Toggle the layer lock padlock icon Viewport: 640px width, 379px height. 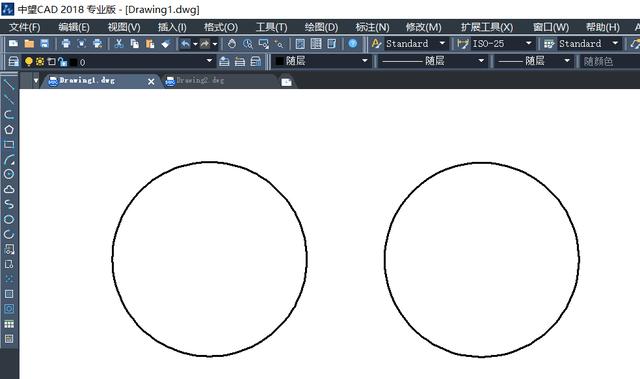(x=62, y=62)
